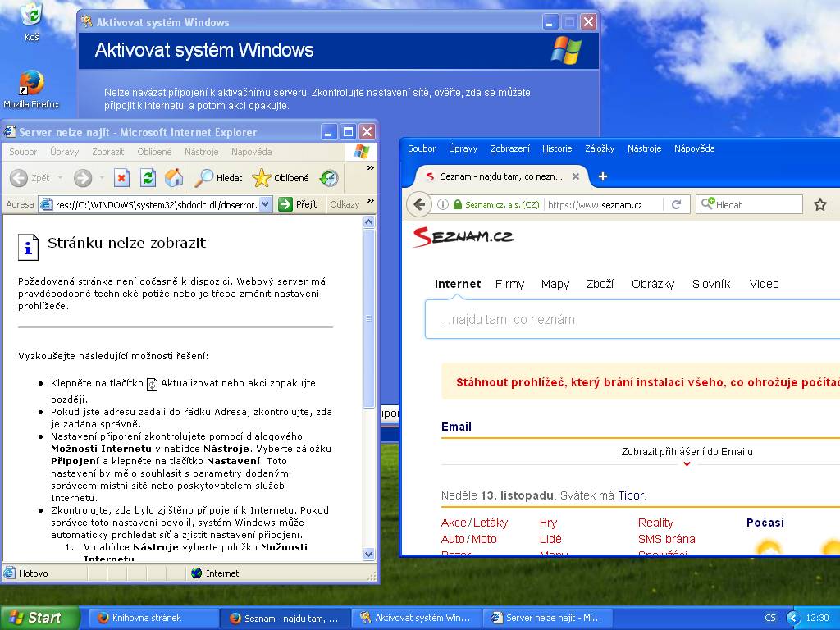The width and height of the screenshot is (840, 630).
Task: Switch to Aktivovat systém Windows taskbar button
Action: (416, 618)
